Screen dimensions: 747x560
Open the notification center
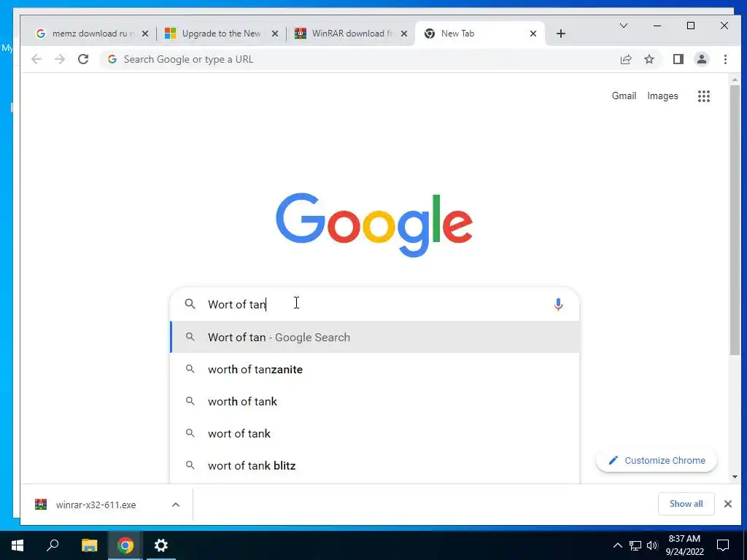723,545
